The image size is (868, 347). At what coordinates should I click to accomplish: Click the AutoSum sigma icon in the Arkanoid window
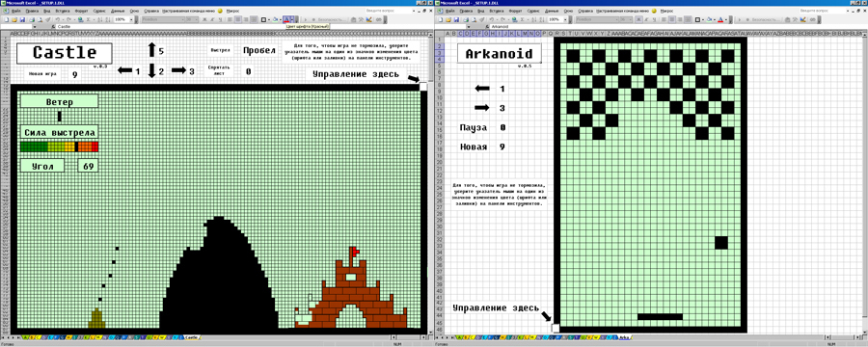(x=522, y=19)
